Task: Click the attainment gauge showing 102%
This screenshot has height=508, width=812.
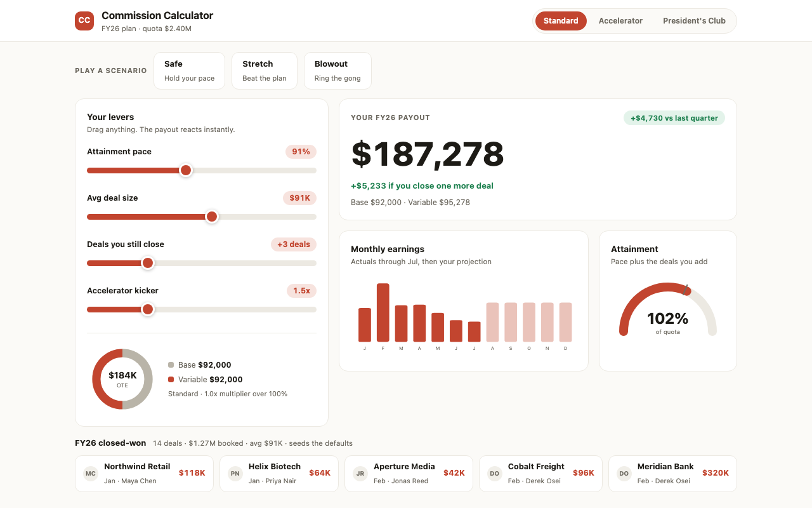Action: 668,310
